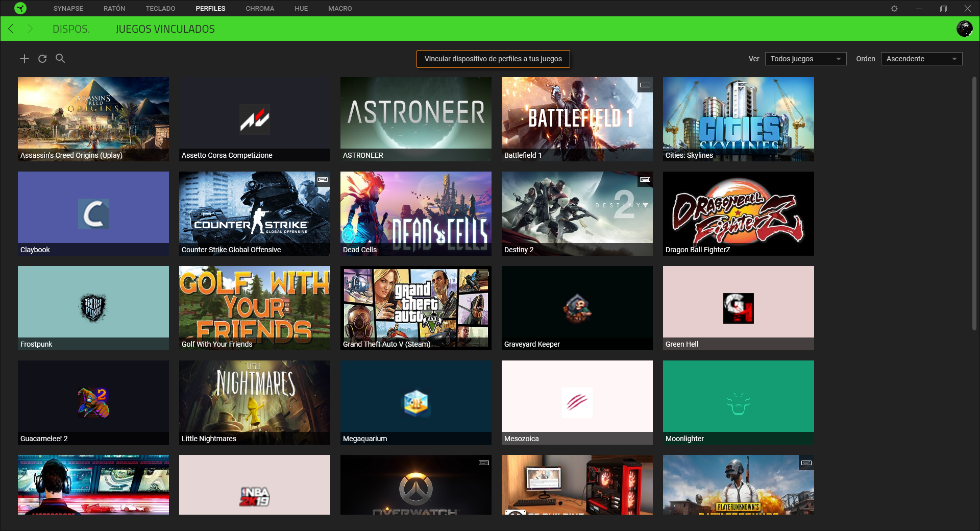Switch to the TECLADO tab
980x531 pixels.
(x=160, y=9)
